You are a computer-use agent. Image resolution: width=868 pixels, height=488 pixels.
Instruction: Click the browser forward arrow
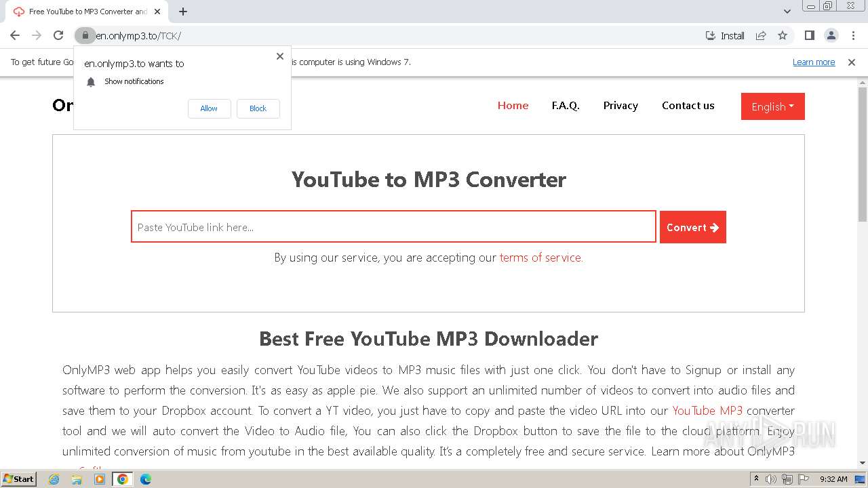point(37,35)
